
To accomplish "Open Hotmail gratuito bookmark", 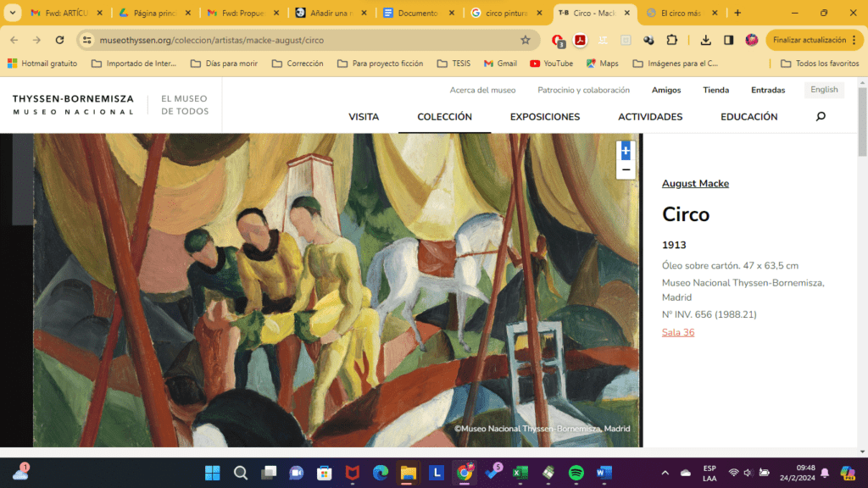I will click(x=42, y=64).
